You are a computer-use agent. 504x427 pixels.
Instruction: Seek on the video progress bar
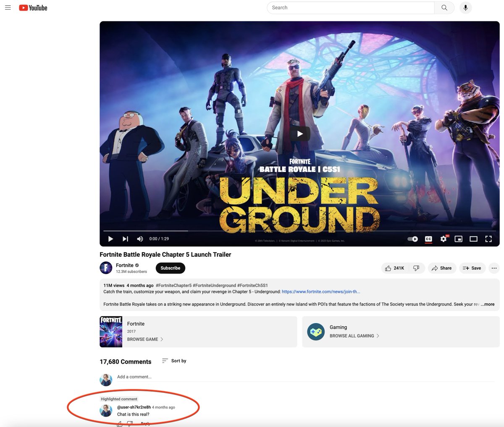(299, 231)
